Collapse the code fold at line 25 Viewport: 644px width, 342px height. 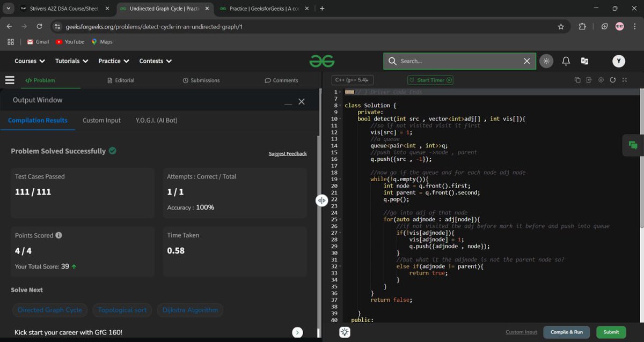click(x=341, y=219)
